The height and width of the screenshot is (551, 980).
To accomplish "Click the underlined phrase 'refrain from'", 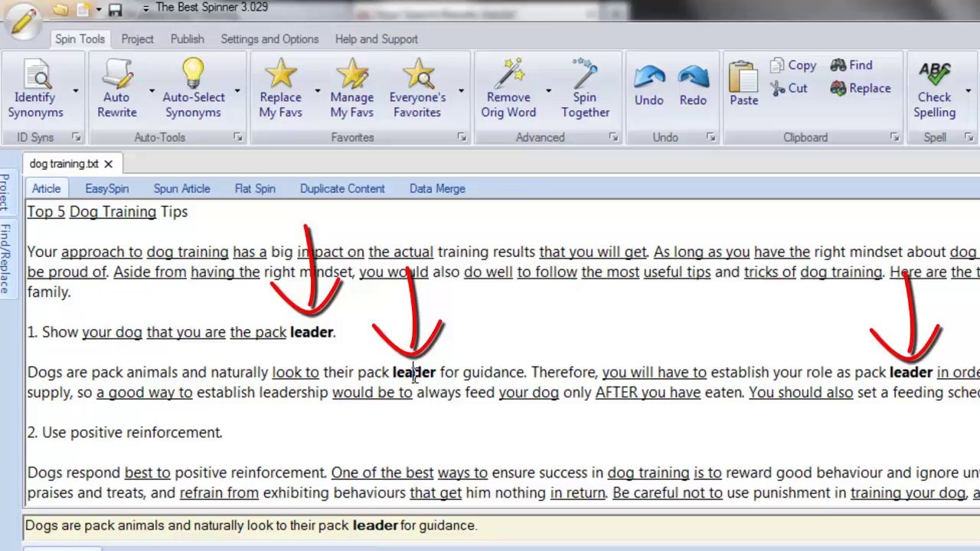I will (x=219, y=493).
